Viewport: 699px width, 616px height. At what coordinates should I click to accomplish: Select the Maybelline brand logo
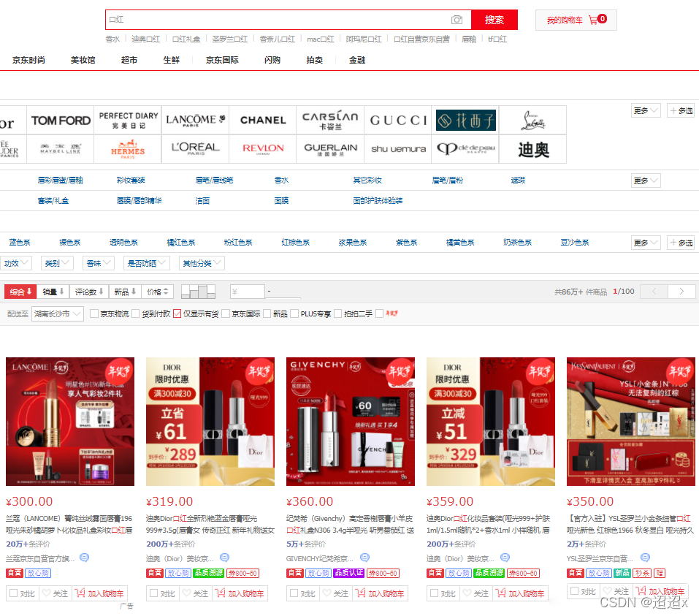point(61,149)
